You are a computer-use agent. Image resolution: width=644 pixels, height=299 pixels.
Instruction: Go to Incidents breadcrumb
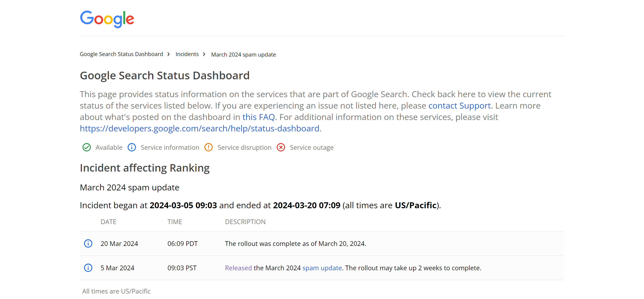[187, 54]
